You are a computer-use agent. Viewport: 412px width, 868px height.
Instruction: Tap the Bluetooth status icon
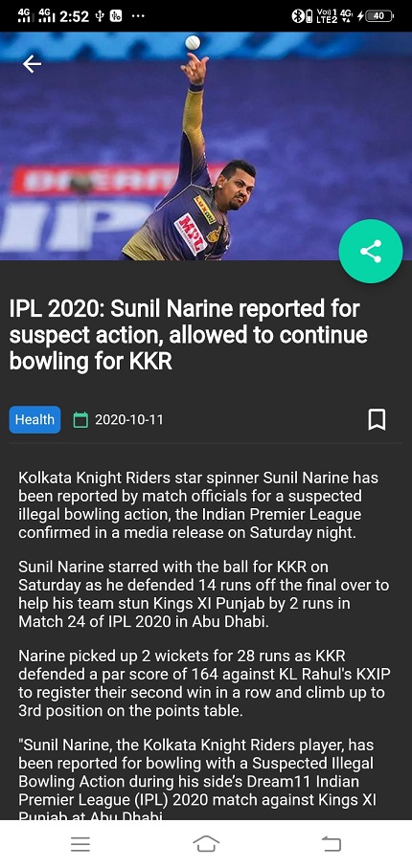click(x=296, y=16)
